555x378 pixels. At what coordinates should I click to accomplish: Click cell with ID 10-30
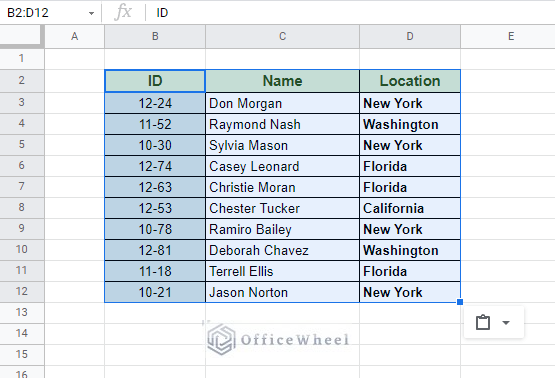click(155, 145)
